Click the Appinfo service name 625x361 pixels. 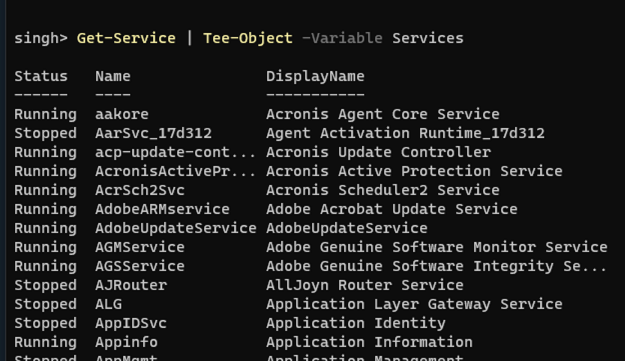coord(126,343)
